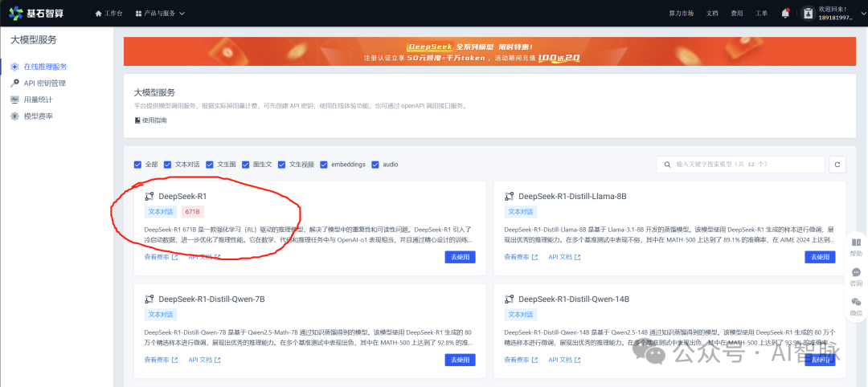Toggle the 全部 checkbox

coord(138,165)
